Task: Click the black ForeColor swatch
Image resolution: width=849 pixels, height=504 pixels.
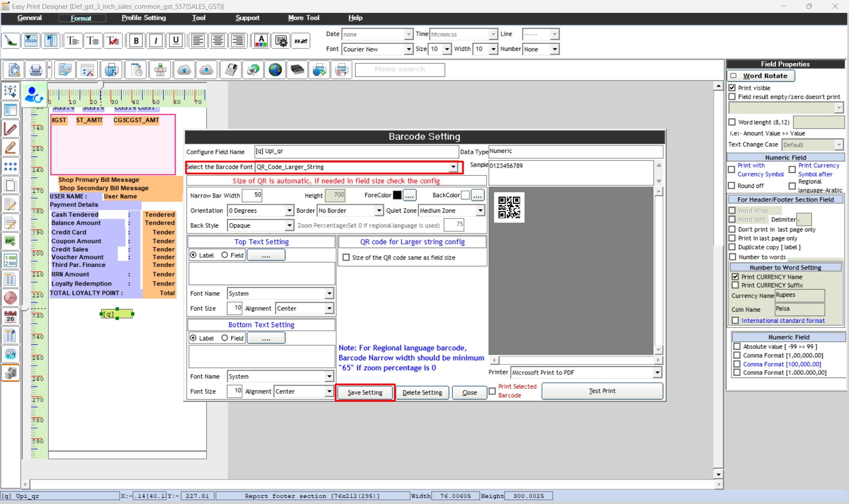Action: pos(397,195)
